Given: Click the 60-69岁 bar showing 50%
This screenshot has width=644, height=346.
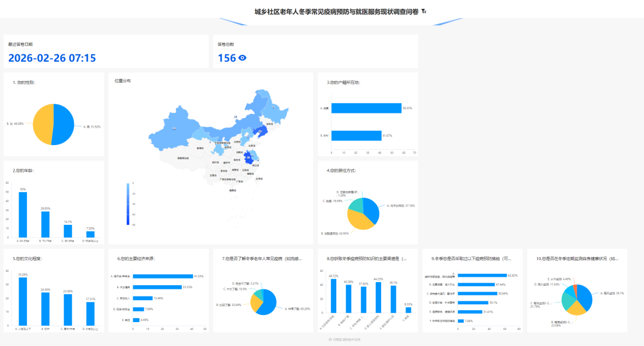Looking at the screenshot, I should (x=23, y=215).
